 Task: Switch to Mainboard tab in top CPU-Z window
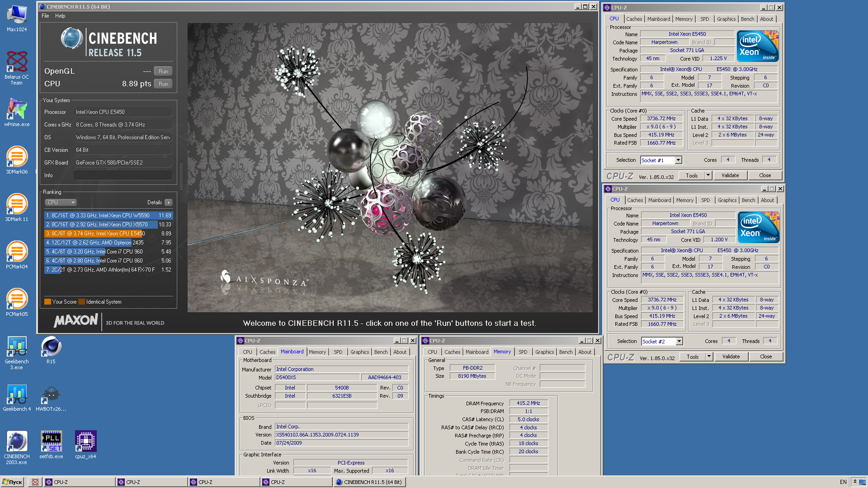(659, 19)
